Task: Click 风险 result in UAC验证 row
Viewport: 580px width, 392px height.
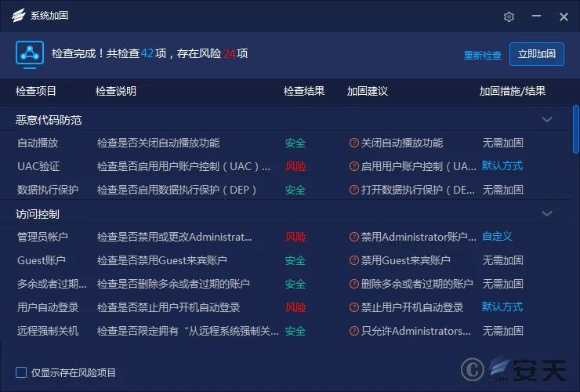Action: [295, 166]
